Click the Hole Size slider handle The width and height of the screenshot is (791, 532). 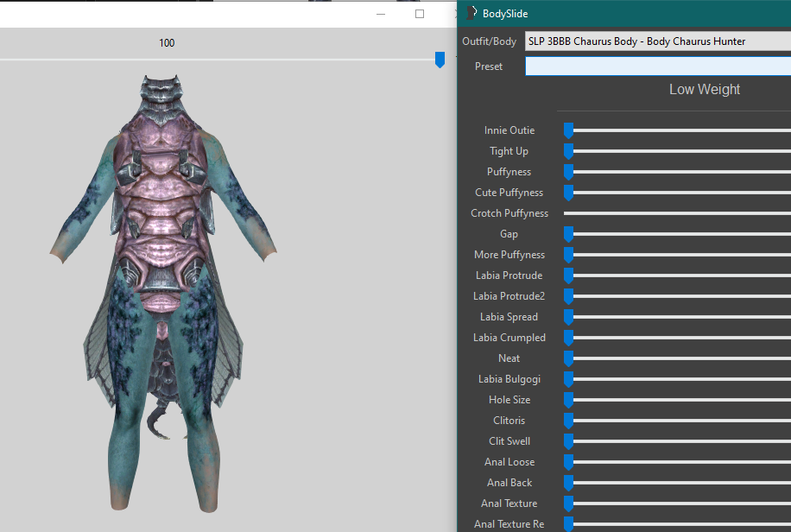(x=568, y=400)
